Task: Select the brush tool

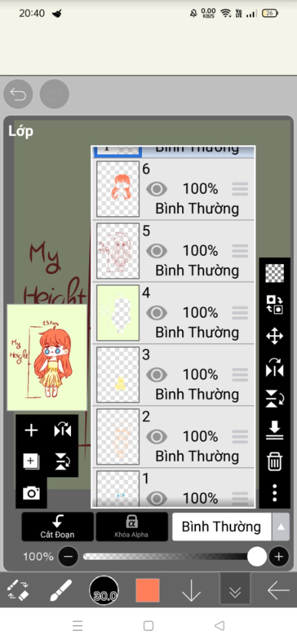Action: (61, 590)
